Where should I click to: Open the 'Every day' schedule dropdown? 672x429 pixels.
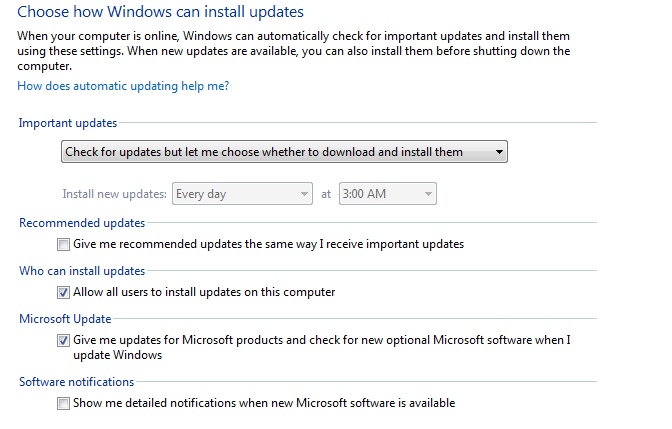(242, 194)
